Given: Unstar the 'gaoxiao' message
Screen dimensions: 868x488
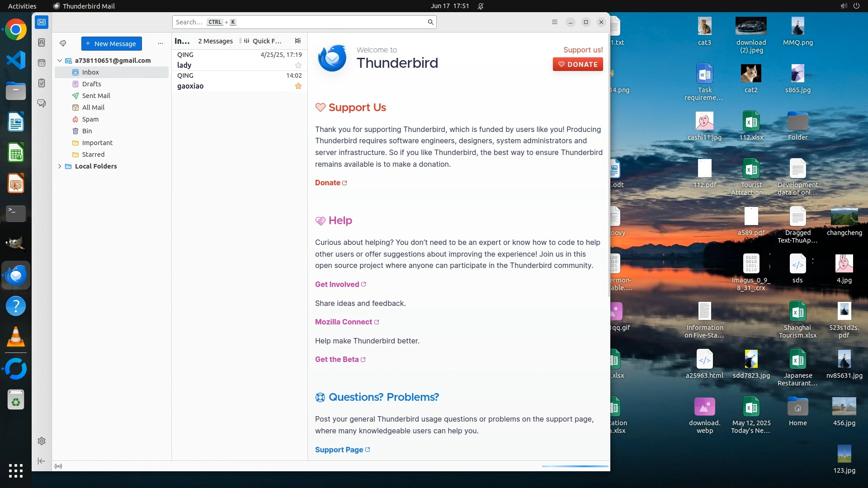Looking at the screenshot, I should (298, 86).
